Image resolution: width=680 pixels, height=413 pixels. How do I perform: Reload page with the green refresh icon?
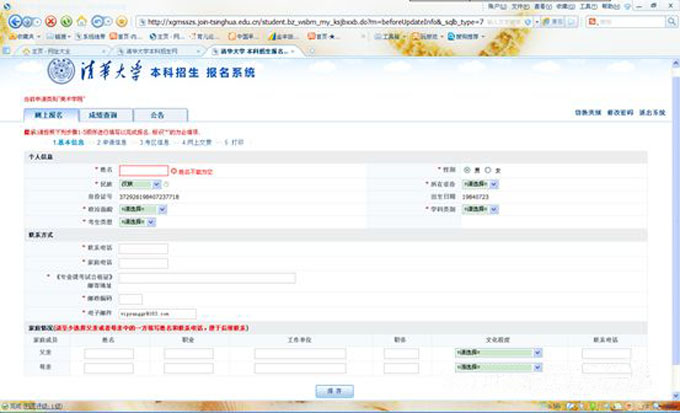pyautogui.click(x=66, y=21)
